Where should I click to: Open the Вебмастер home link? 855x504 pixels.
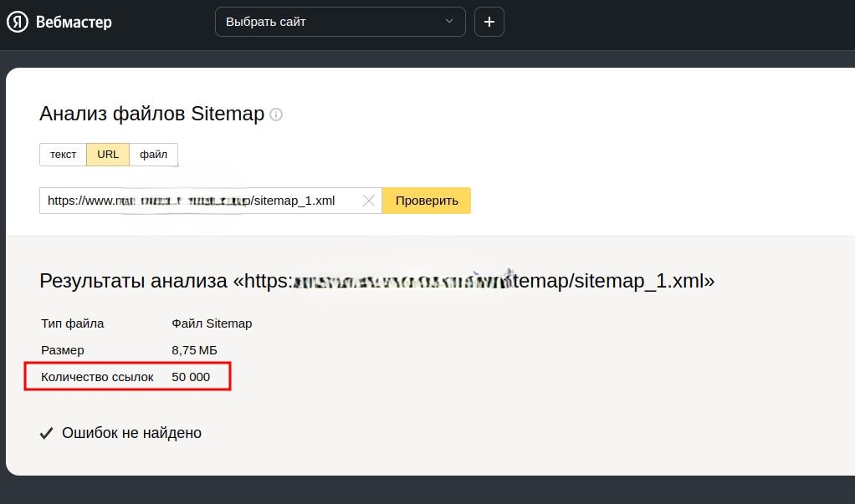[74, 23]
